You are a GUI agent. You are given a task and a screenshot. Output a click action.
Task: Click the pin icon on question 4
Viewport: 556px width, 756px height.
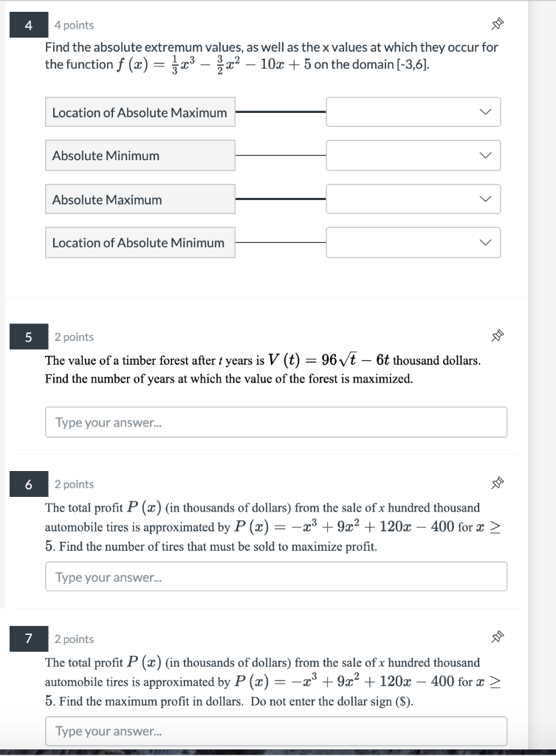tap(497, 23)
